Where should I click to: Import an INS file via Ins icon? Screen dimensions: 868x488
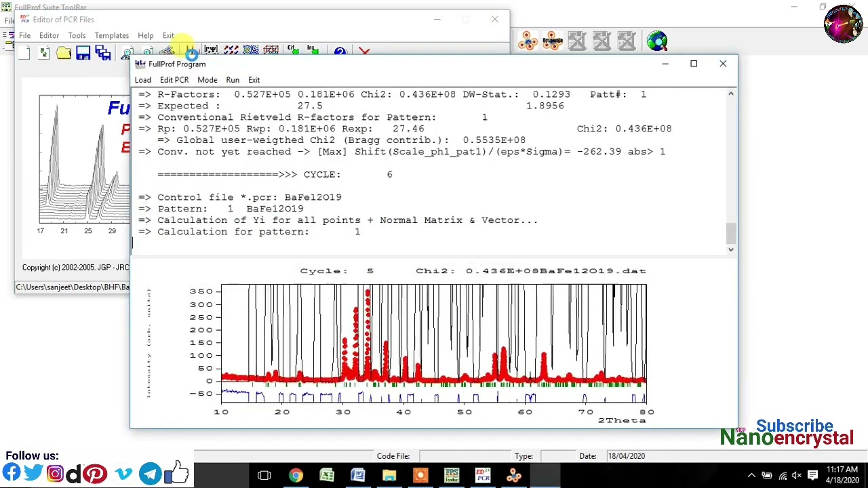313,51
